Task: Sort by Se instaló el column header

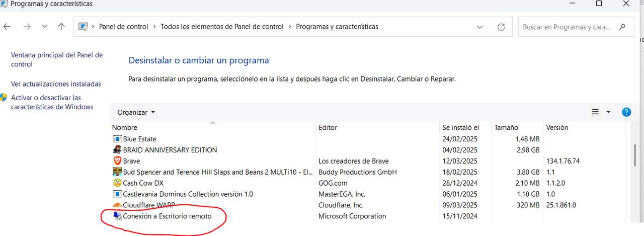Action: (x=460, y=128)
